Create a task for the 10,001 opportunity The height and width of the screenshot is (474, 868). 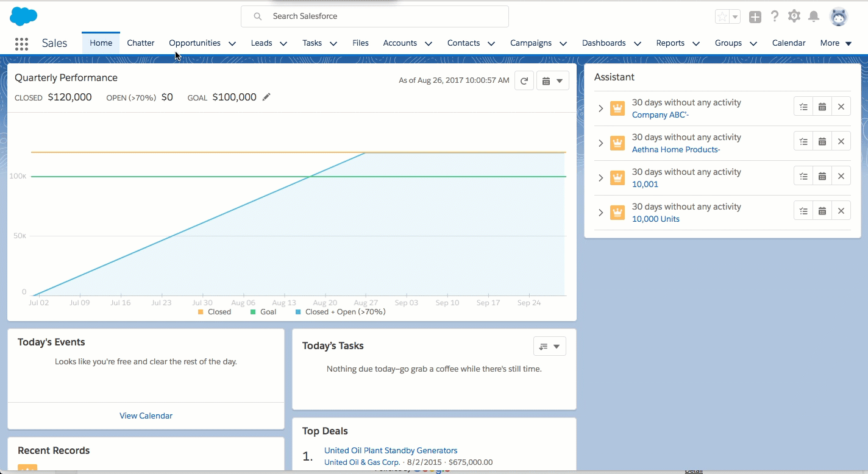(803, 176)
